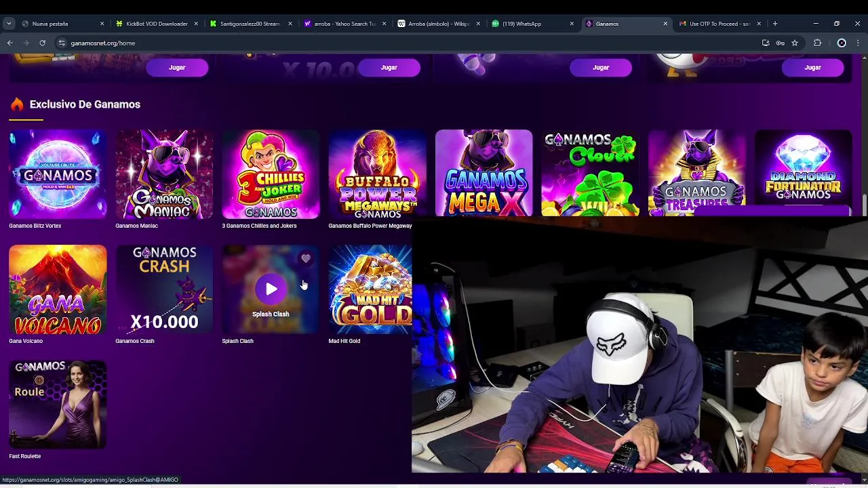Image resolution: width=868 pixels, height=488 pixels.
Task: Open the saved passwords key icon
Action: pos(781,43)
